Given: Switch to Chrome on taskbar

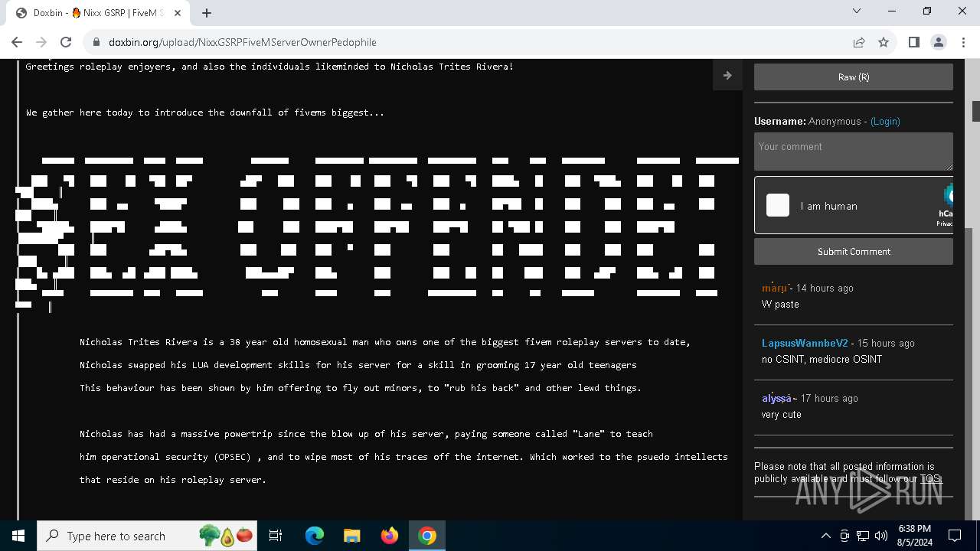Looking at the screenshot, I should [427, 536].
